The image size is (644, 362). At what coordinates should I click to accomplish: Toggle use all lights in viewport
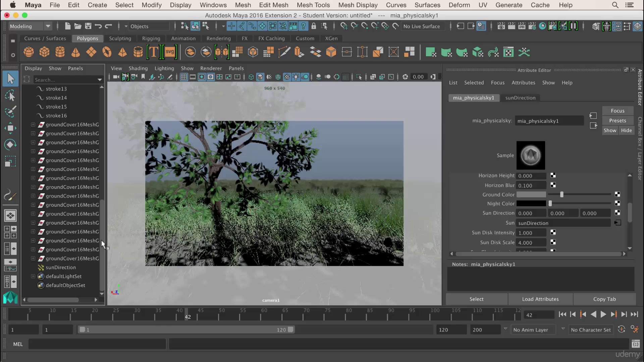[x=296, y=77]
